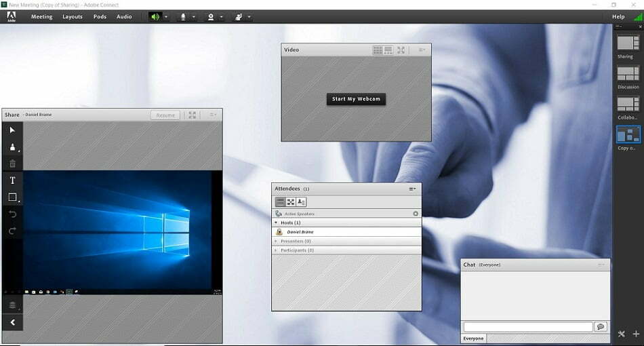The height and width of the screenshot is (346, 644).
Task: Switch the Video pod to grid view
Action: pyautogui.click(x=378, y=50)
